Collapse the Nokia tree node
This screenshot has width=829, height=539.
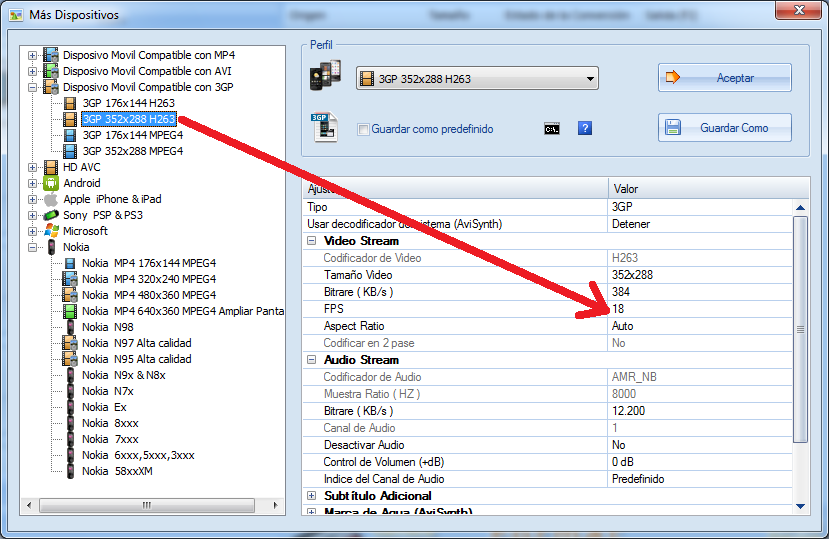pos(32,247)
